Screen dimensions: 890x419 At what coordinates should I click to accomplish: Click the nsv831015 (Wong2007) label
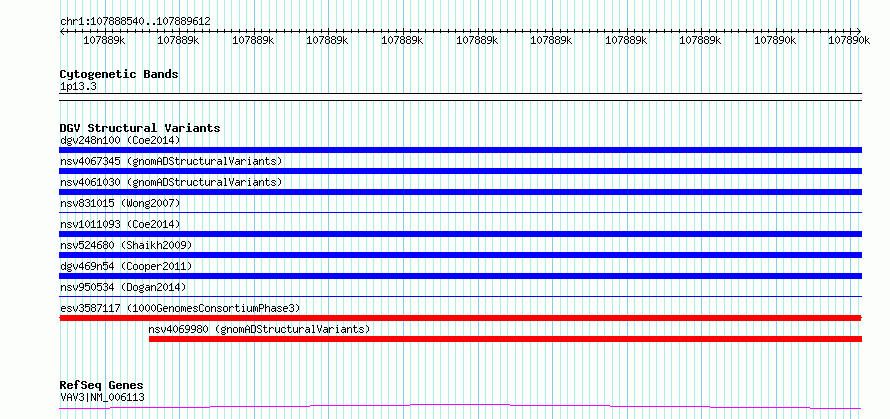point(120,203)
